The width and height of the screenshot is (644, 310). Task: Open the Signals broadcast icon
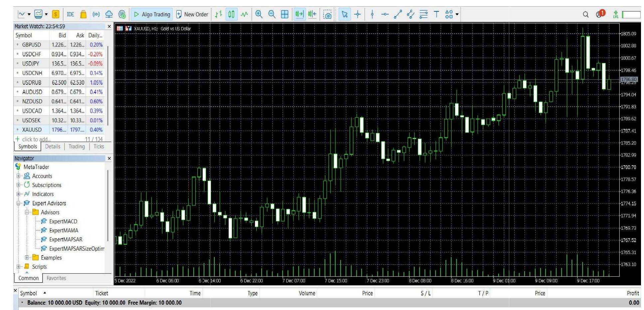point(96,14)
